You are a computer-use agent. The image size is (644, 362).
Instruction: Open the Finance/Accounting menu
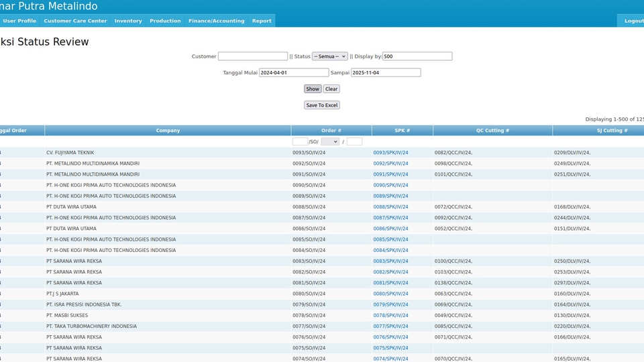click(x=216, y=21)
